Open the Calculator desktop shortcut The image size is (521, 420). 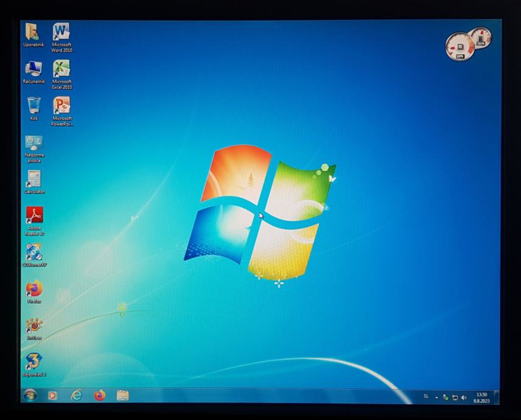click(34, 182)
